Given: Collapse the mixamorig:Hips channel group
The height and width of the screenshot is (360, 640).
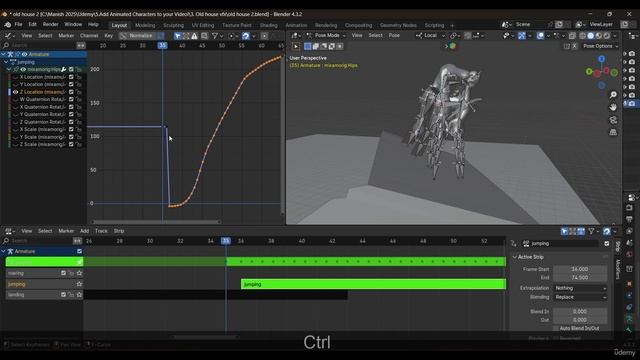Looking at the screenshot, I should (9, 69).
